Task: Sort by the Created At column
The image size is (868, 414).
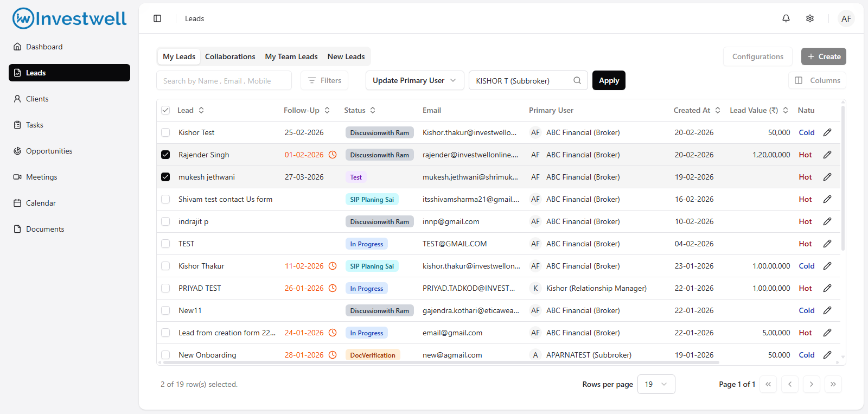Action: pyautogui.click(x=697, y=110)
